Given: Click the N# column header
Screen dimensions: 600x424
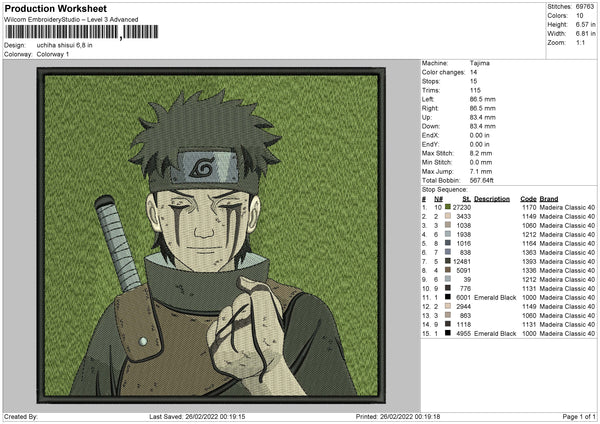Looking at the screenshot, I should coord(438,199).
